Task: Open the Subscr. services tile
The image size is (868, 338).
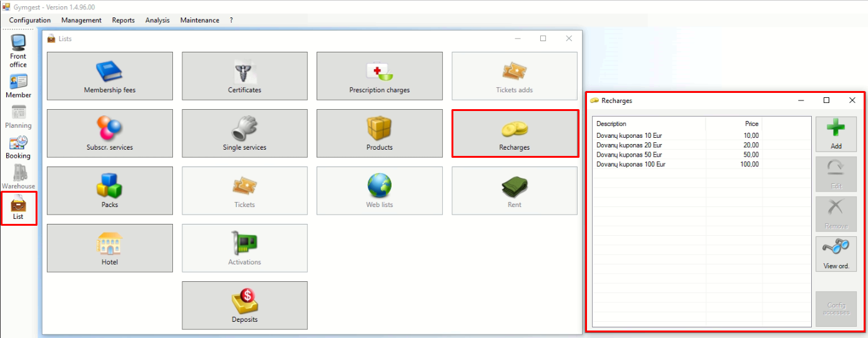Action: tap(110, 133)
